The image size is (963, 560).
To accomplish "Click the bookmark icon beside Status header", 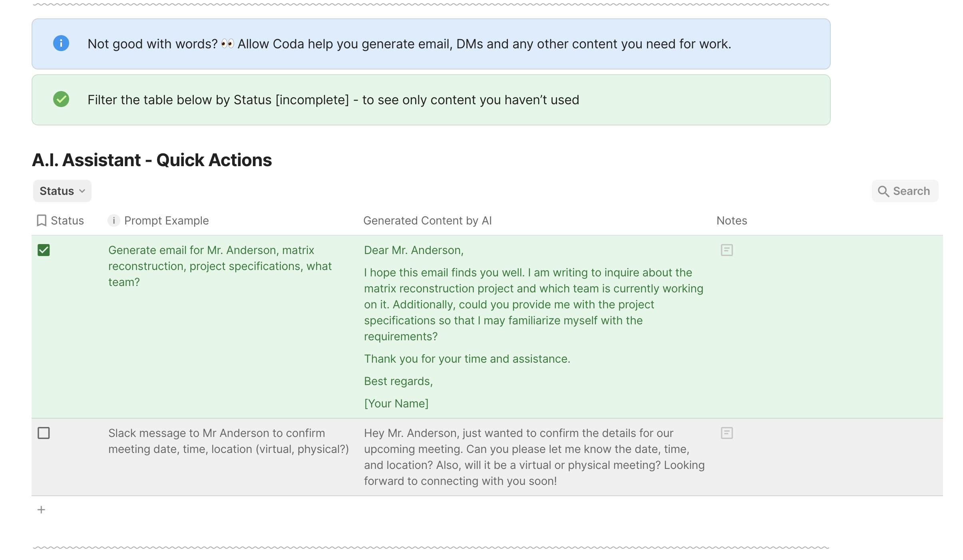I will point(42,220).
